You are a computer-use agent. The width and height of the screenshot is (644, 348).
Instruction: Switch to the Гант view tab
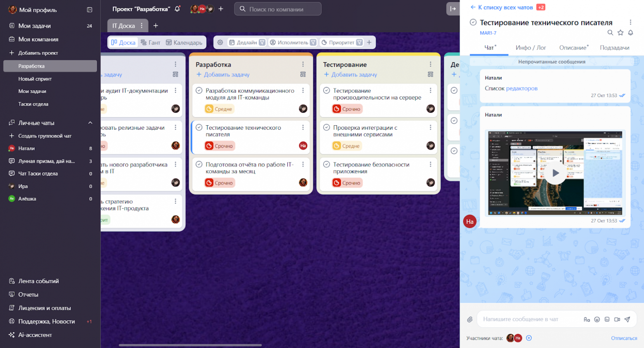(x=150, y=42)
